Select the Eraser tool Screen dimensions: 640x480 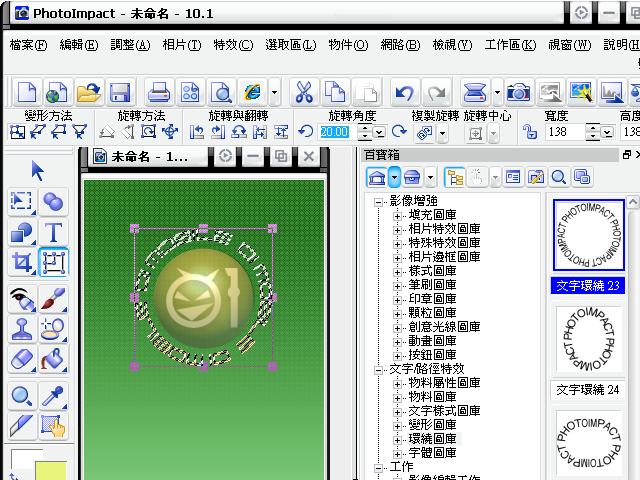coord(22,359)
